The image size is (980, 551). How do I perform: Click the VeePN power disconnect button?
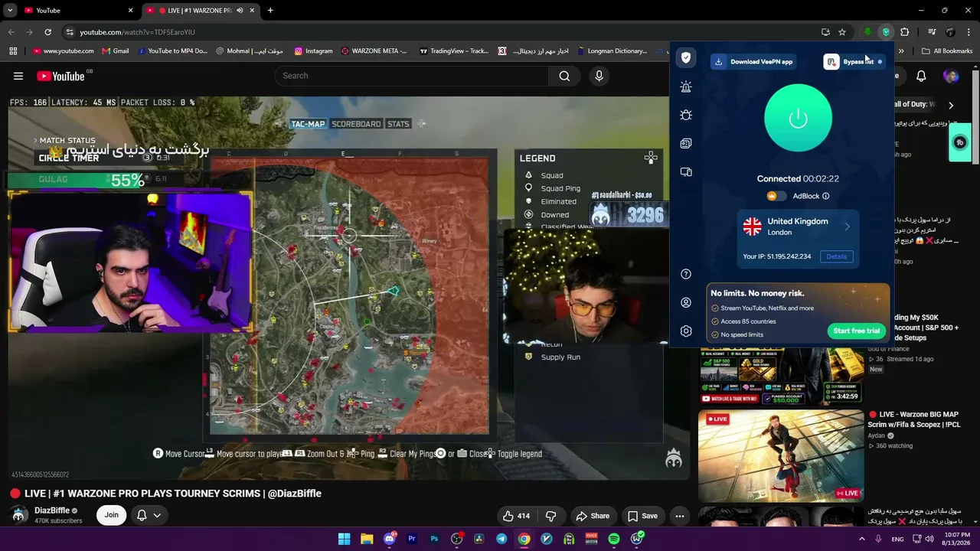click(798, 118)
